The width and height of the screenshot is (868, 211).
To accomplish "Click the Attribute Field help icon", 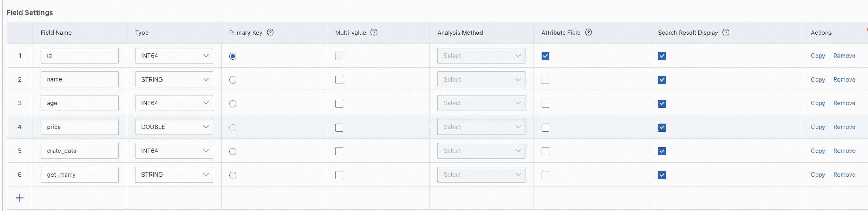I will coord(588,32).
